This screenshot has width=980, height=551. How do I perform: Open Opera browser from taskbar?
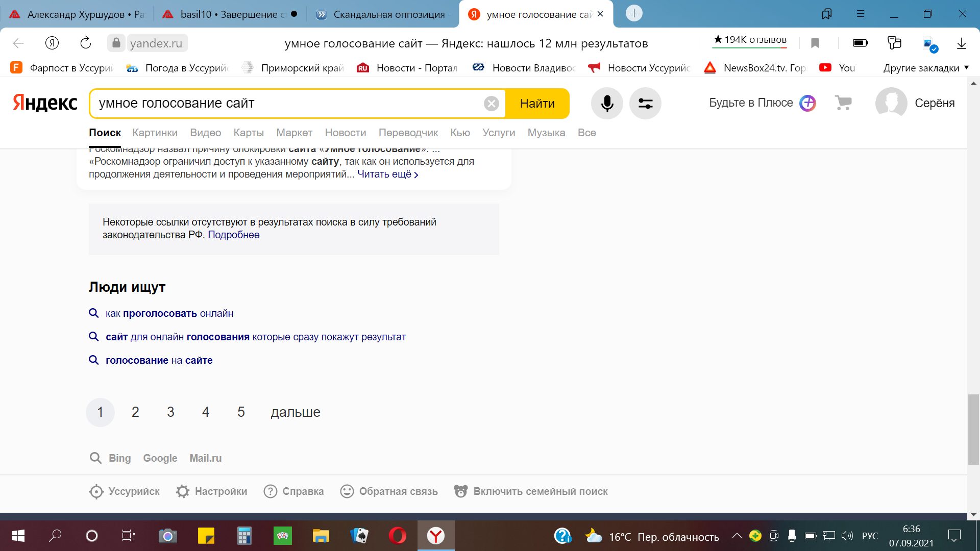(397, 536)
